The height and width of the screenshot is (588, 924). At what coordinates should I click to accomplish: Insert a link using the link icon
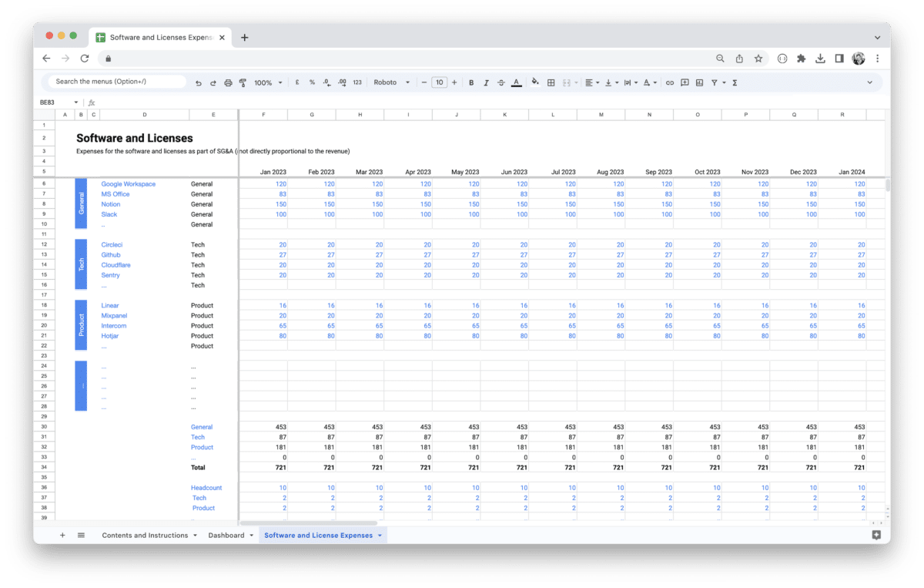(x=669, y=82)
